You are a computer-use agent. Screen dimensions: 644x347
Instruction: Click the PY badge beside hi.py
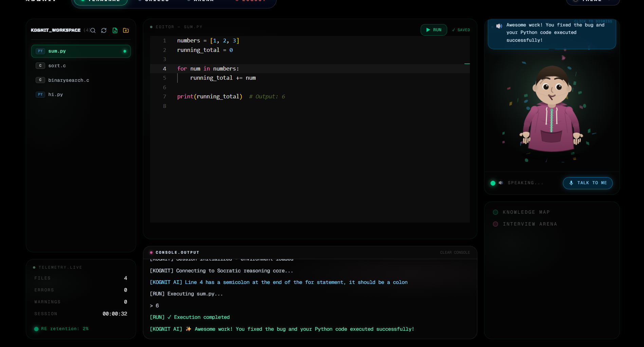pos(40,95)
